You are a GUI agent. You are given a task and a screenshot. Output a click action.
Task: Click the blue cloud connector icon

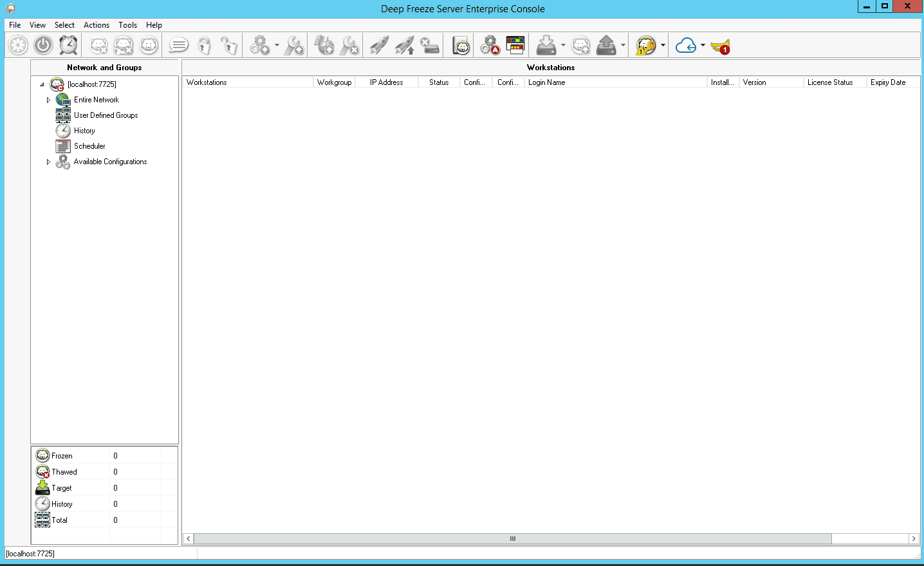coord(686,46)
